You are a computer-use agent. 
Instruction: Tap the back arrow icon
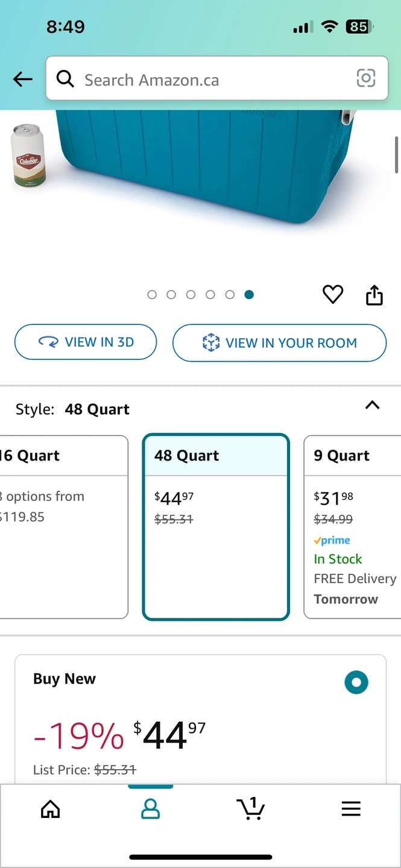click(23, 79)
